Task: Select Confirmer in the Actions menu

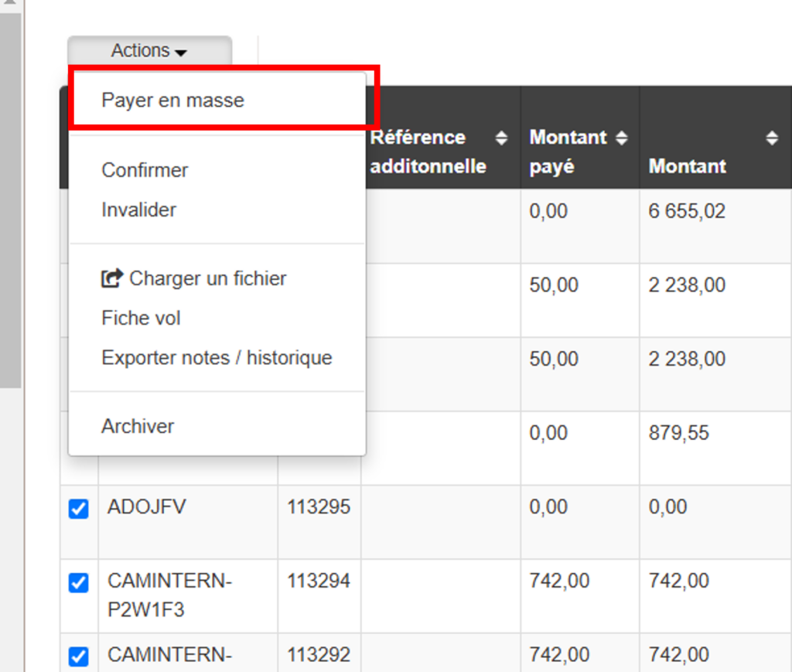Action: pyautogui.click(x=145, y=170)
